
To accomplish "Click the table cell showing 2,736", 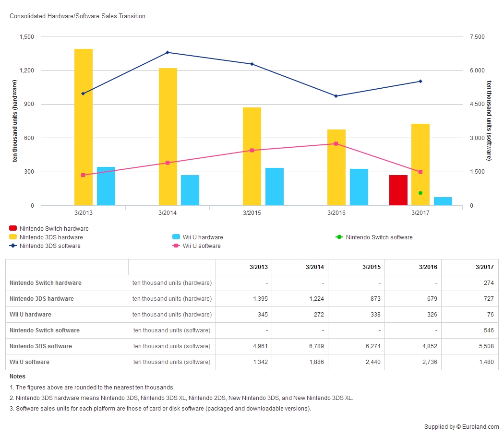I will [x=413, y=362].
